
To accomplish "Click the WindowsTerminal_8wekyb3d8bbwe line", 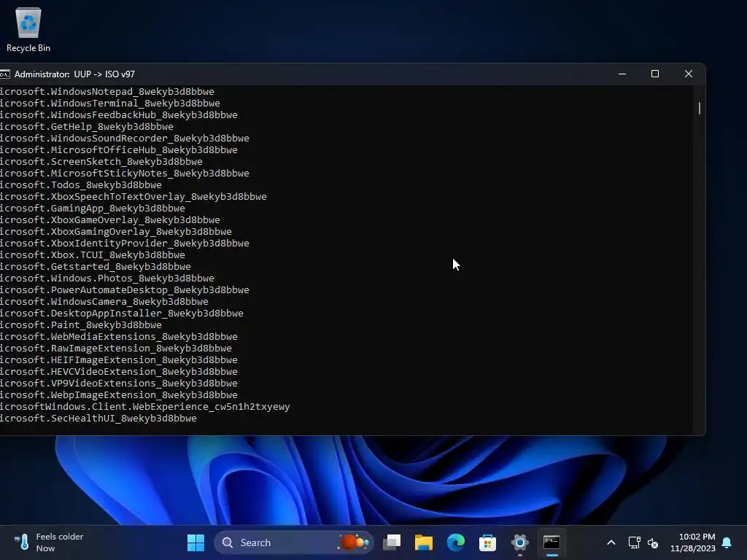I will pyautogui.click(x=110, y=104).
